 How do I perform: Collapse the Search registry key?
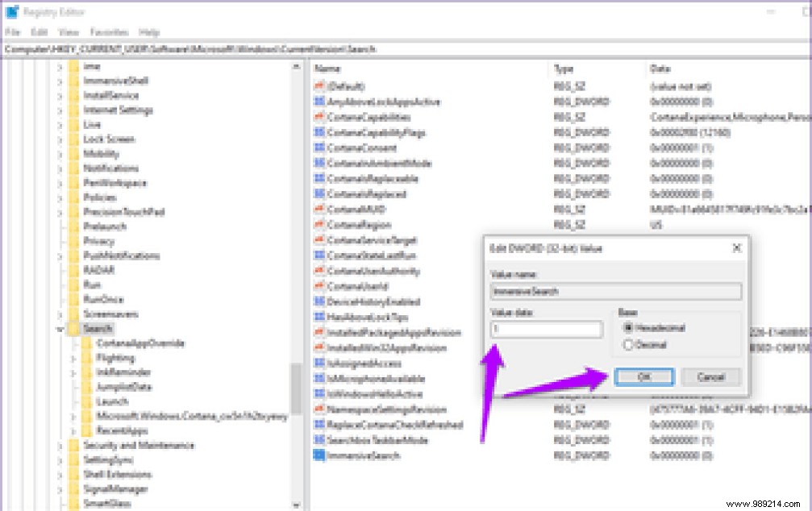click(59, 329)
